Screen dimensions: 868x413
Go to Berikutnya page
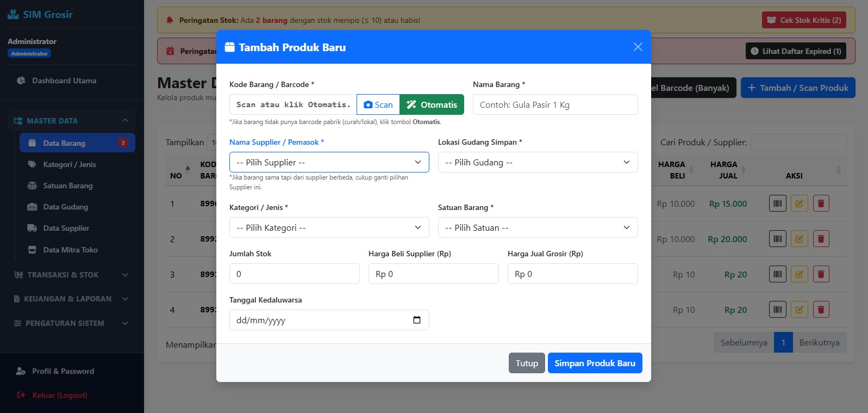click(x=820, y=342)
